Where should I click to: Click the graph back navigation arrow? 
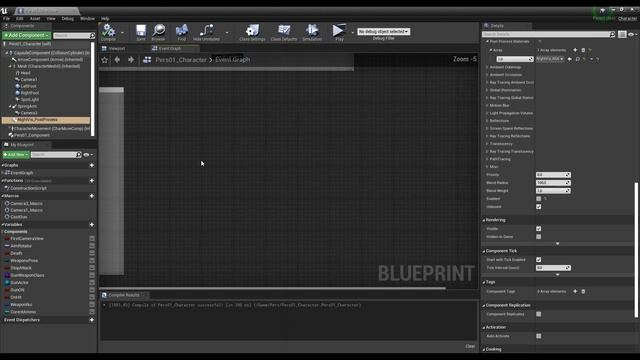118,60
